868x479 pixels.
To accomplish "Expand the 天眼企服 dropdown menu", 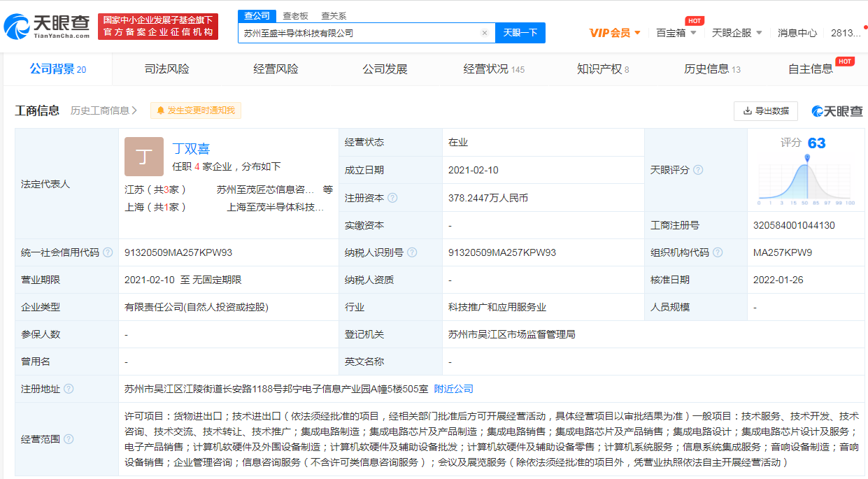I will pyautogui.click(x=736, y=33).
